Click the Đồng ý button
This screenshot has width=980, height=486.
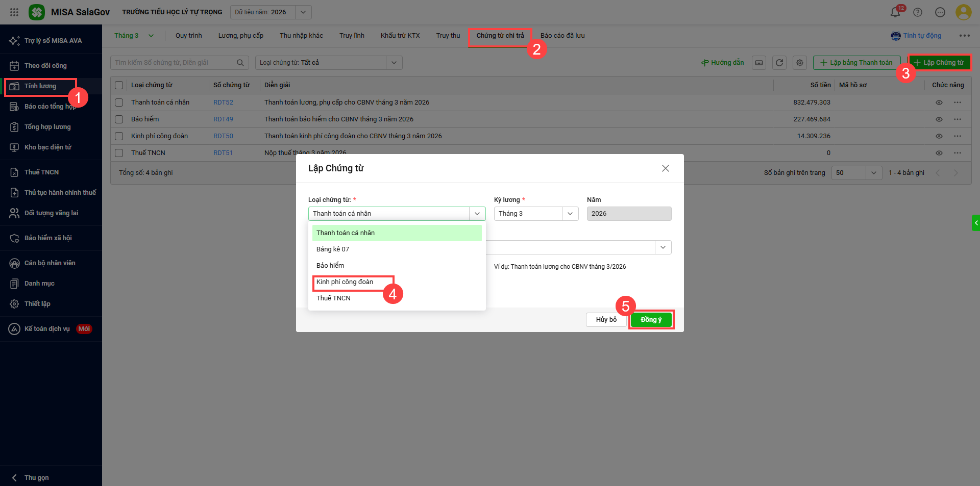[x=651, y=320]
